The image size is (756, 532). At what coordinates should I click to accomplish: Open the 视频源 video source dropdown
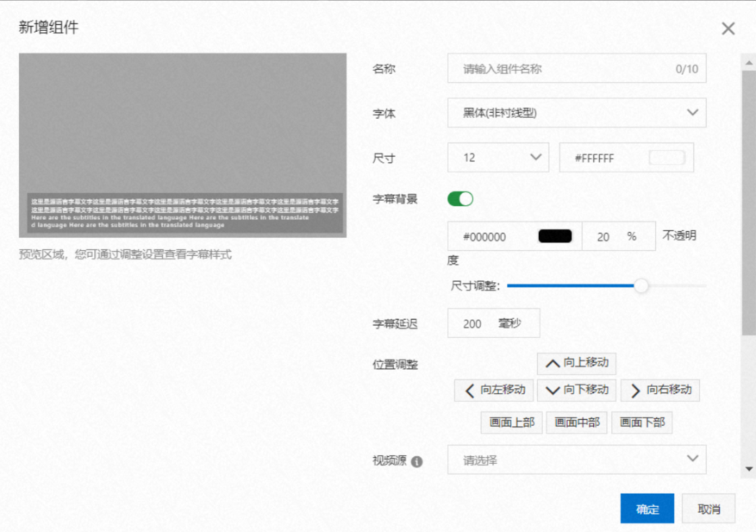click(x=576, y=459)
